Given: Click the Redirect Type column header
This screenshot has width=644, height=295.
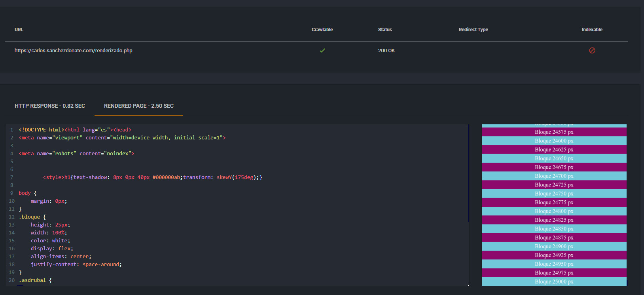Looking at the screenshot, I should [x=473, y=30].
